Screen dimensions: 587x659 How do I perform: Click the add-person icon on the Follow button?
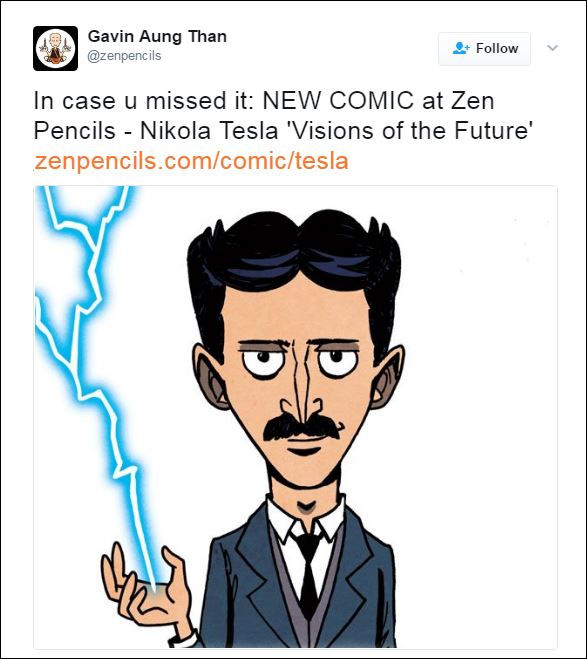pyautogui.click(x=461, y=48)
